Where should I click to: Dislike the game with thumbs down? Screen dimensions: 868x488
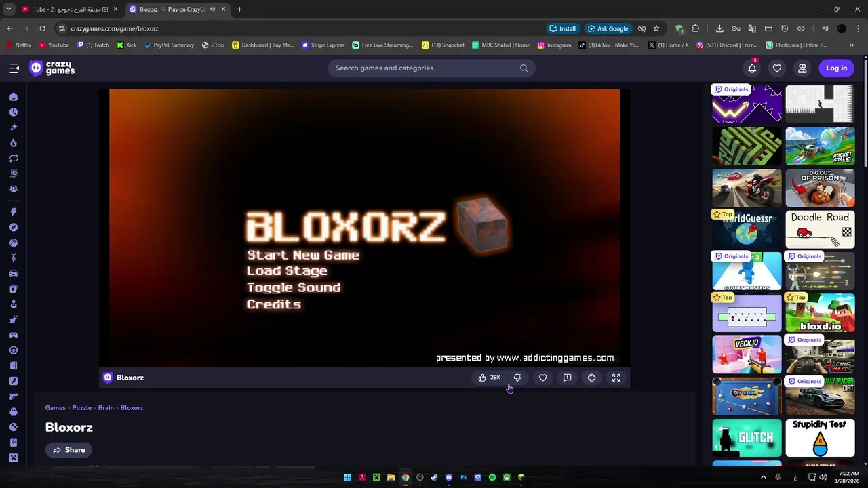517,378
